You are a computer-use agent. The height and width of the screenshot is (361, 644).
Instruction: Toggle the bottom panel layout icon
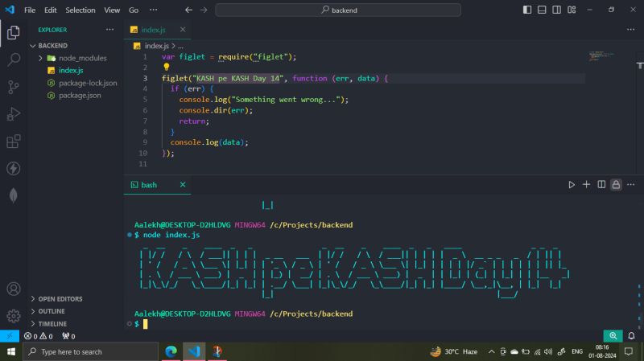coord(542,10)
